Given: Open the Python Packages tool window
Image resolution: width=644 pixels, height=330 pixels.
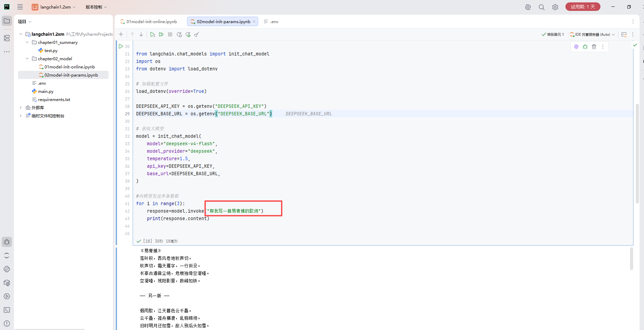Looking at the screenshot, I should point(7,283).
